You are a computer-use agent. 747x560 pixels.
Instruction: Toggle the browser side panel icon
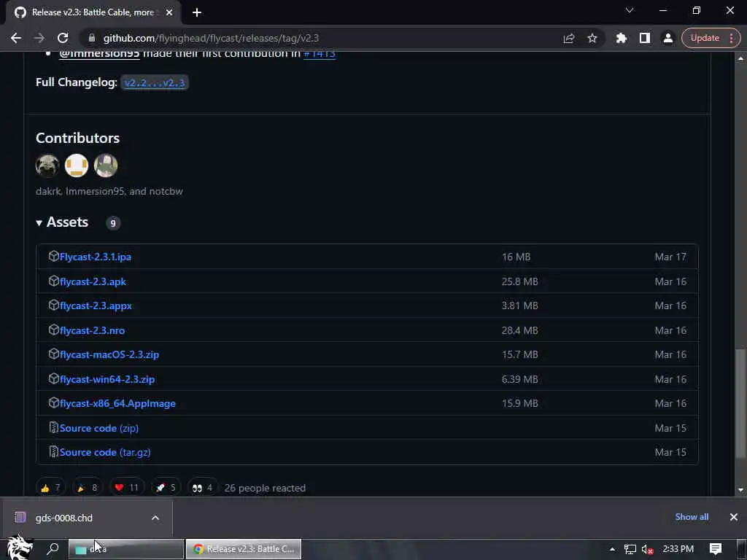click(645, 38)
